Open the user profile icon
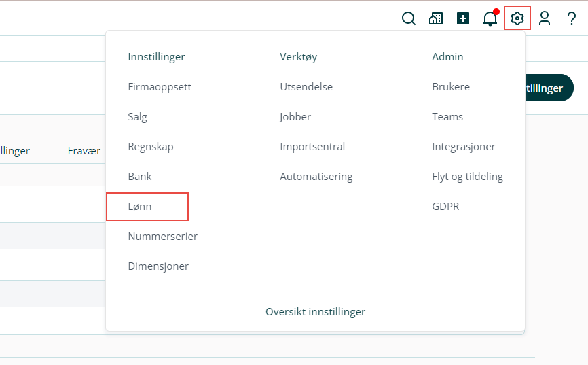The width and height of the screenshot is (588, 365). tap(545, 18)
